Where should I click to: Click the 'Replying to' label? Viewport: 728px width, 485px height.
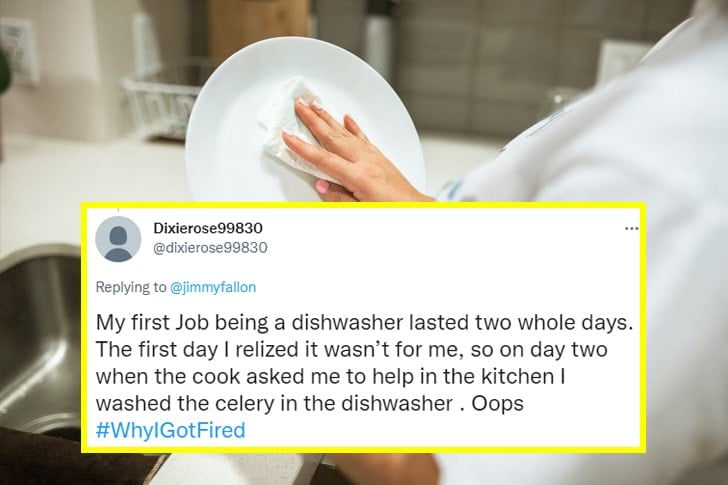point(130,287)
